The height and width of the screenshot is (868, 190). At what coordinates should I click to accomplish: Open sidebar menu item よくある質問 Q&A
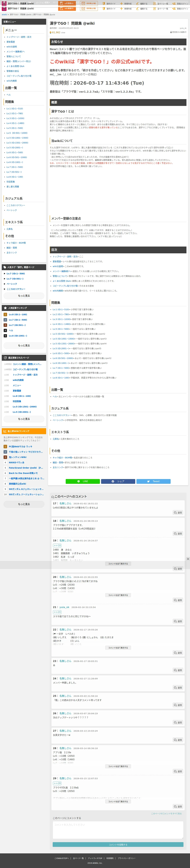point(15,66)
